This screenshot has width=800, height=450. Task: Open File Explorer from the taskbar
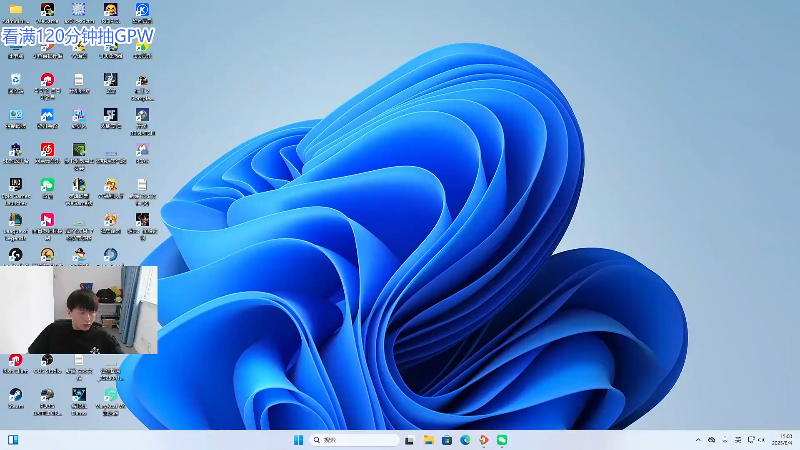pos(429,440)
